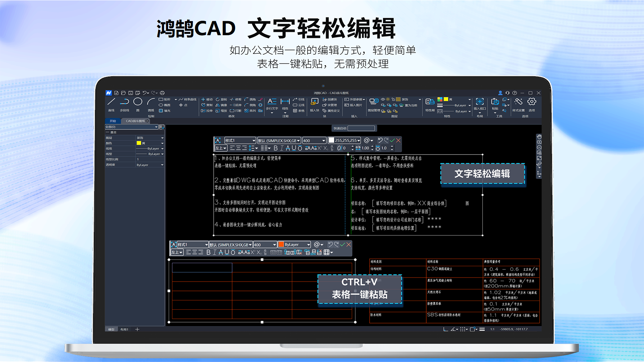Cancel text edit with red X
This screenshot has height=362, width=644.
(398, 140)
